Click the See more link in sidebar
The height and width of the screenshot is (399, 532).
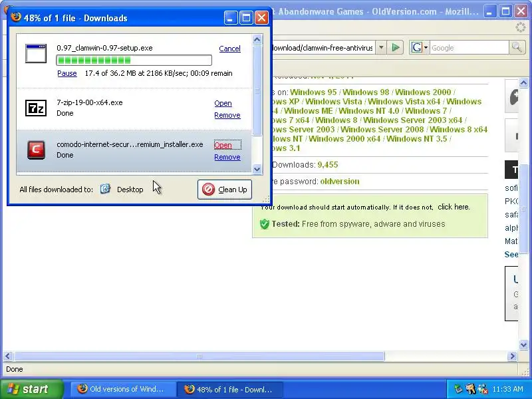coord(511,255)
